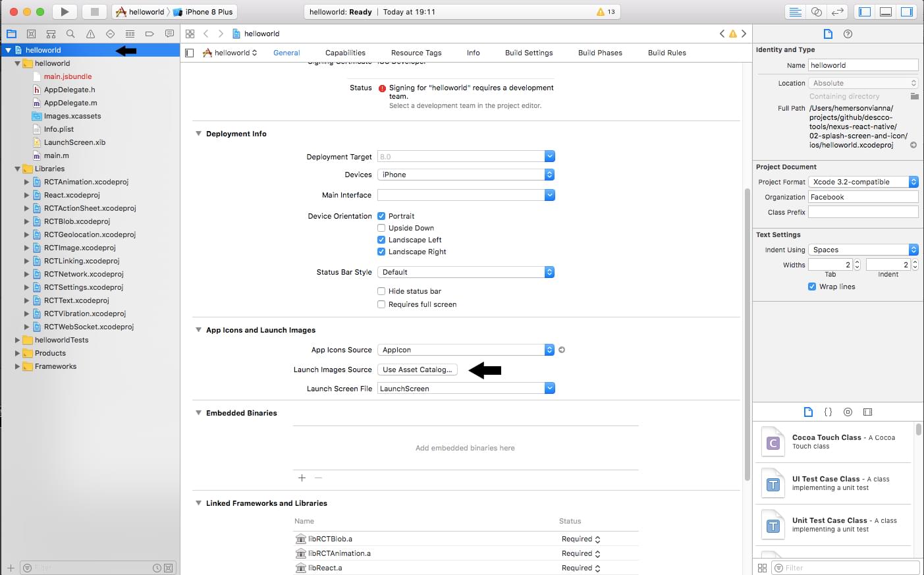Screen dimensions: 924x575
Task: Toggle the bottom Debug area
Action: (886, 12)
